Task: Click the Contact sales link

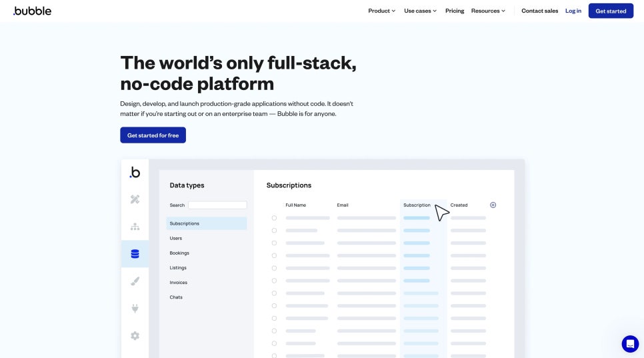Action: point(539,11)
